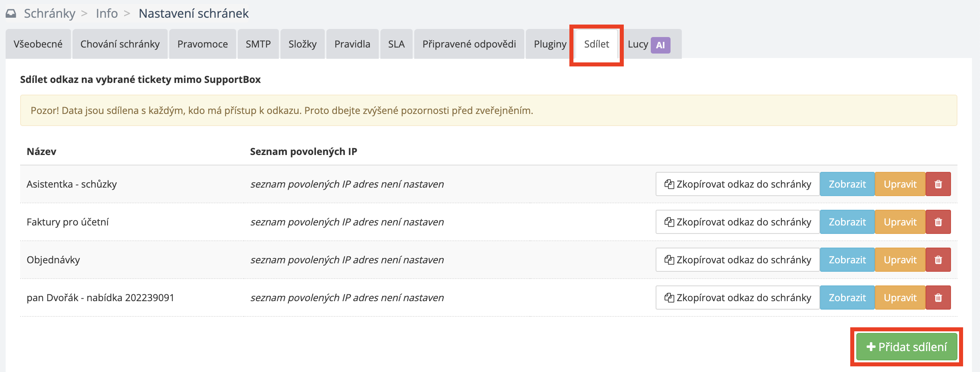Copy the Faktury pro účetní link to clipboard
The width and height of the screenshot is (980, 372).
click(x=737, y=222)
